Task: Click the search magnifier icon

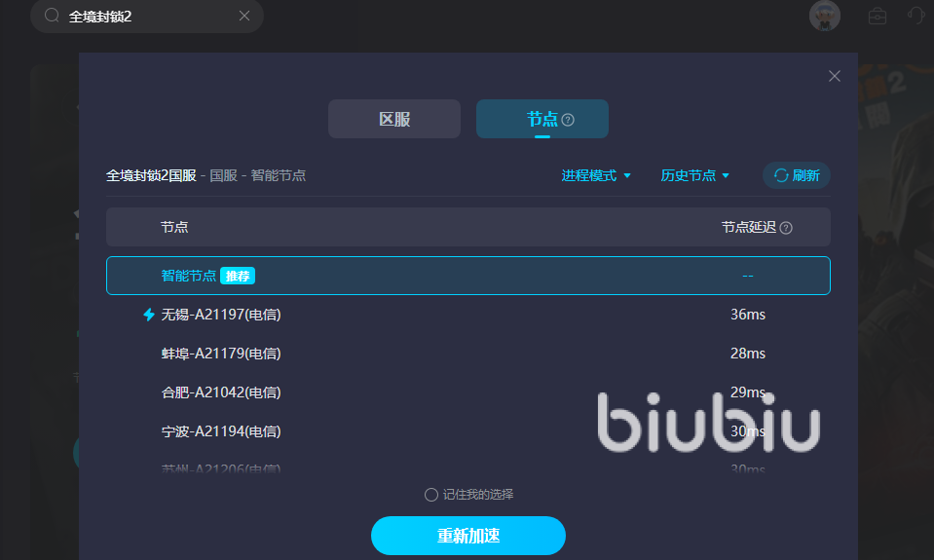Action: (52, 15)
